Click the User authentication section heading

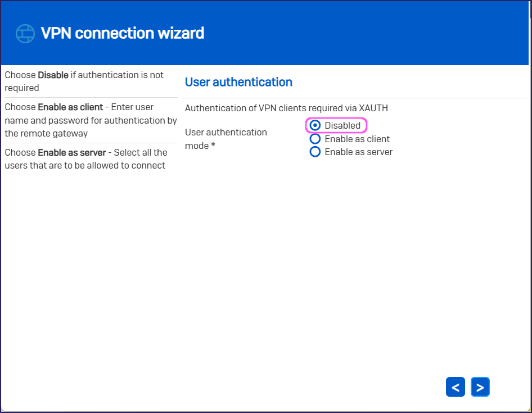point(238,82)
